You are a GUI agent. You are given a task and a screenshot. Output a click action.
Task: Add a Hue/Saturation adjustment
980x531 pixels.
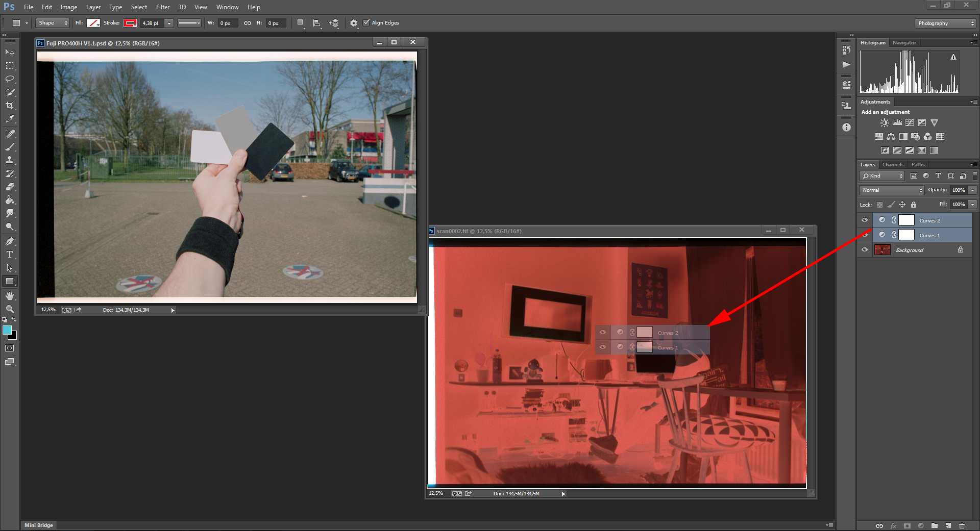click(x=879, y=136)
